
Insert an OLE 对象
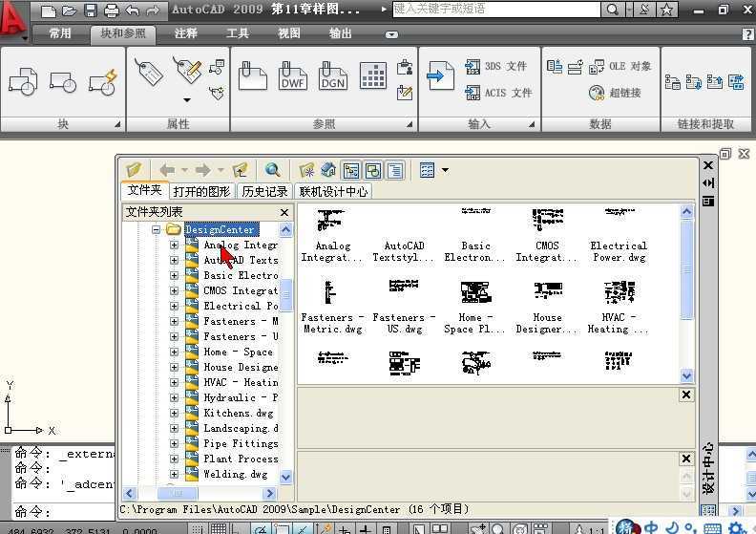click(620, 67)
